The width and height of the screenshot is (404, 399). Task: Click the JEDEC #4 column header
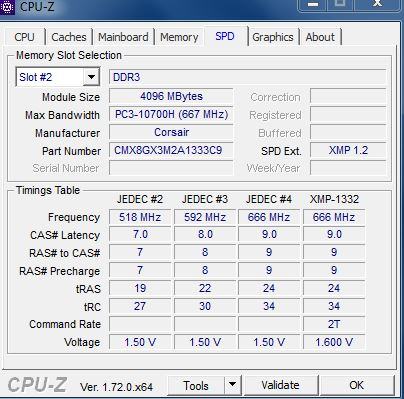[269, 199]
